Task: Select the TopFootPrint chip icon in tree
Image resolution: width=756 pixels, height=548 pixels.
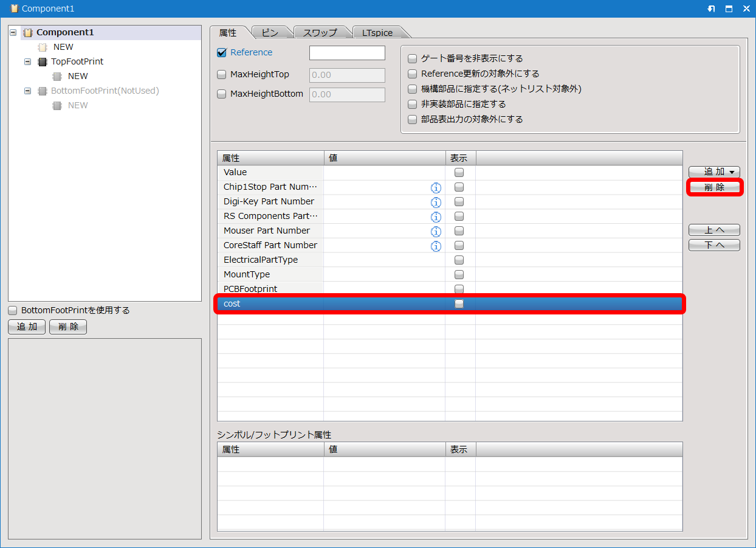Action: [43, 61]
